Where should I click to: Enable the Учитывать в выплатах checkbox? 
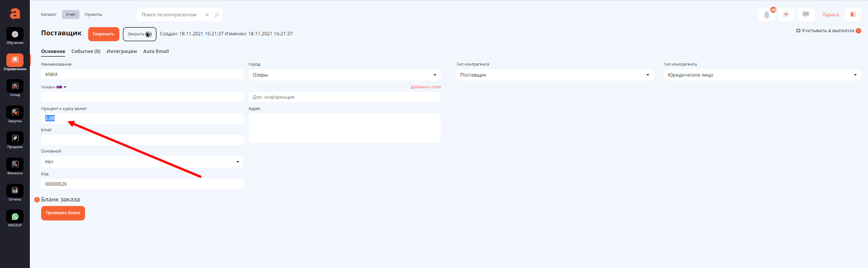[798, 31]
